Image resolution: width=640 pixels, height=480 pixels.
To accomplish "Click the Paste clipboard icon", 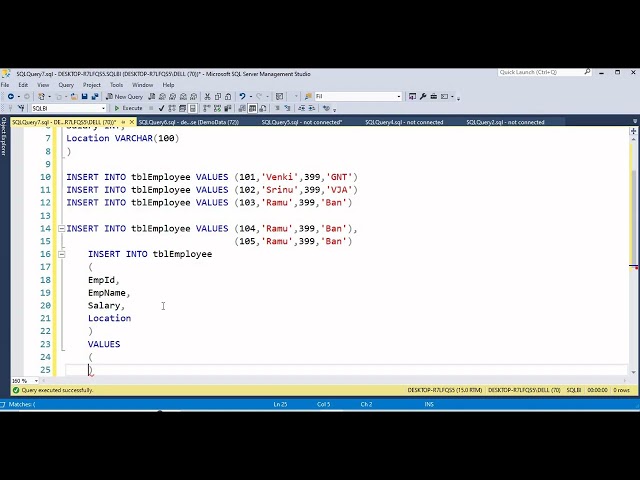I will click(228, 97).
